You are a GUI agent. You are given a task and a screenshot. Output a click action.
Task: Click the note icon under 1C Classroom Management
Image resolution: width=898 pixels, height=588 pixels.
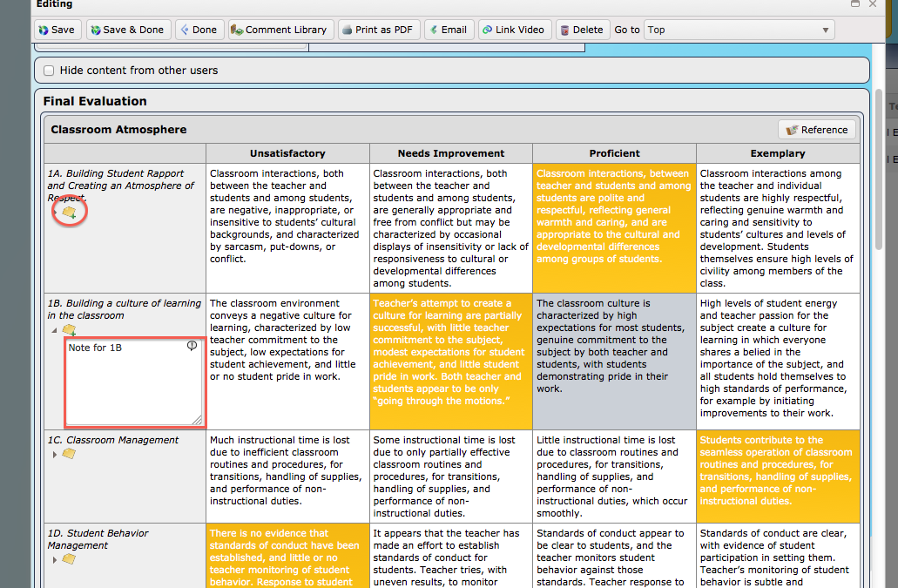(x=69, y=454)
